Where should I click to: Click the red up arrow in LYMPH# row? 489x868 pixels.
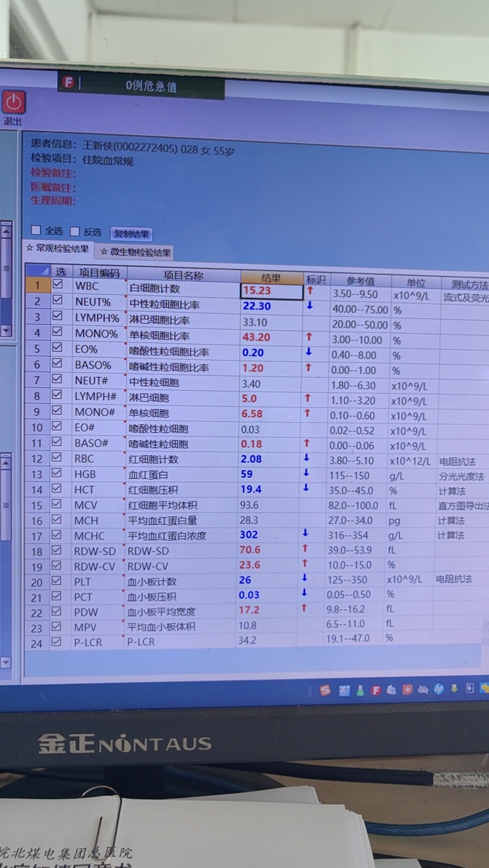[308, 398]
